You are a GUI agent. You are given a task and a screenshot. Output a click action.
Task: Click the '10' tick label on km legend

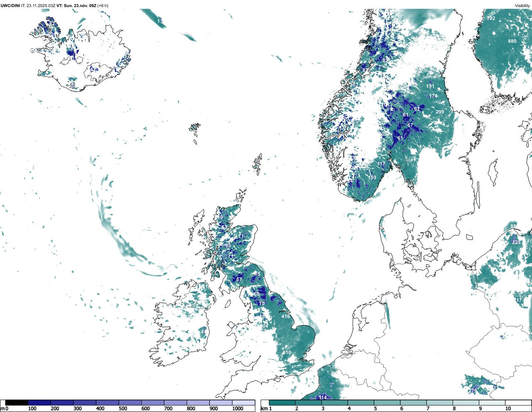coord(508,409)
